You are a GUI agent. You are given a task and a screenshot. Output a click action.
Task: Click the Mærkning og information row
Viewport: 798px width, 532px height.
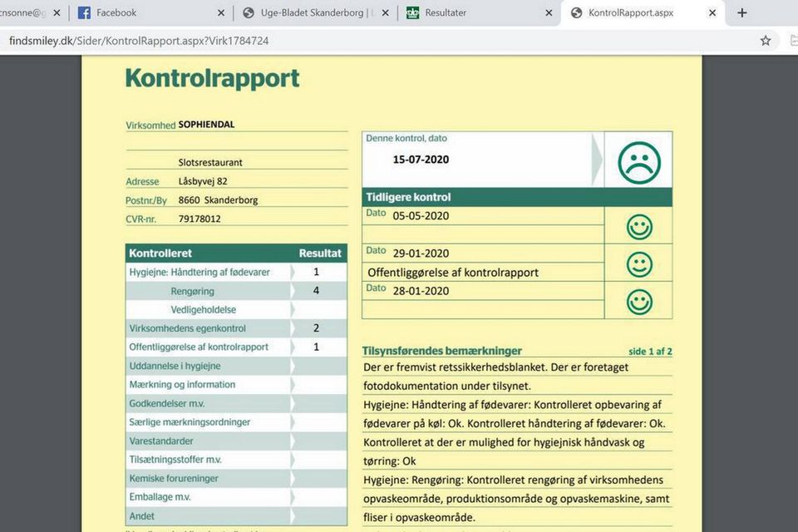[x=236, y=385]
